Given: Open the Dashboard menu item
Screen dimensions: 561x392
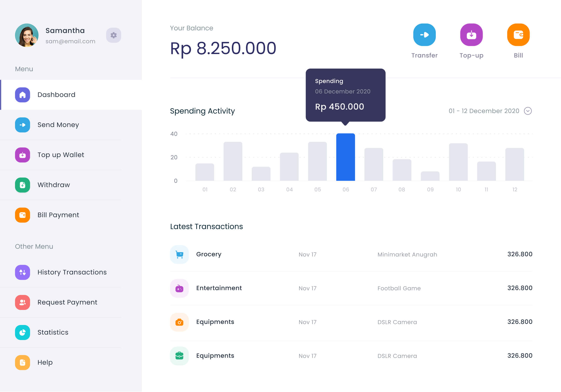Looking at the screenshot, I should tap(56, 95).
